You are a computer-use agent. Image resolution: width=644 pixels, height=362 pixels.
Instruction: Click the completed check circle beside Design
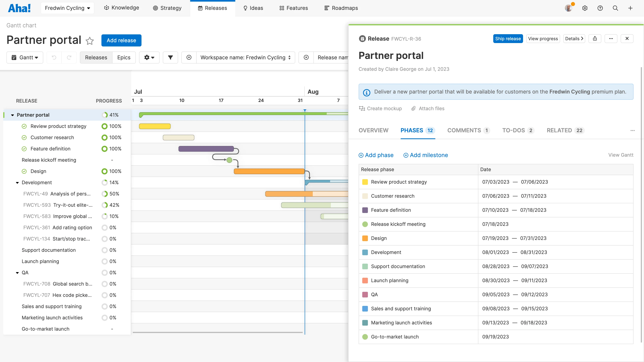24,171
